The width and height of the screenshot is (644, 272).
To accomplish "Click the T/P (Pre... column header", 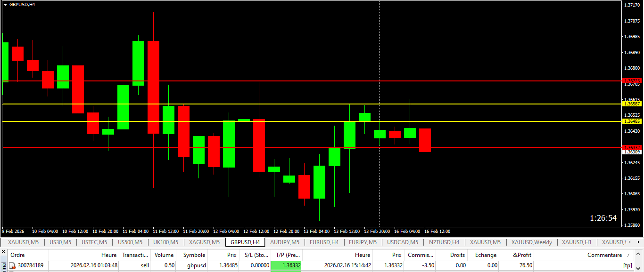I will point(287,255).
